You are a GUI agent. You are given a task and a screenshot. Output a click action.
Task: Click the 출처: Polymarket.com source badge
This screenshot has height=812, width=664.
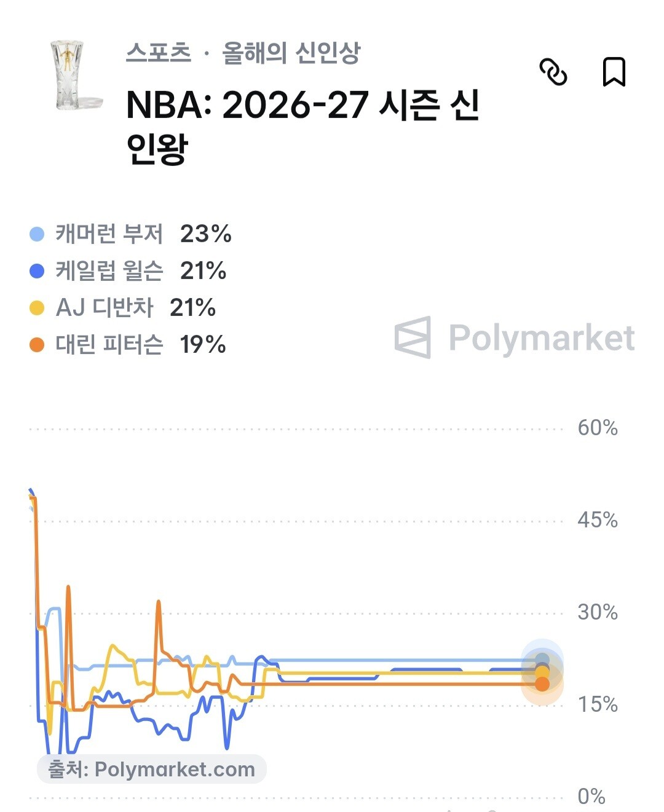pos(152,769)
